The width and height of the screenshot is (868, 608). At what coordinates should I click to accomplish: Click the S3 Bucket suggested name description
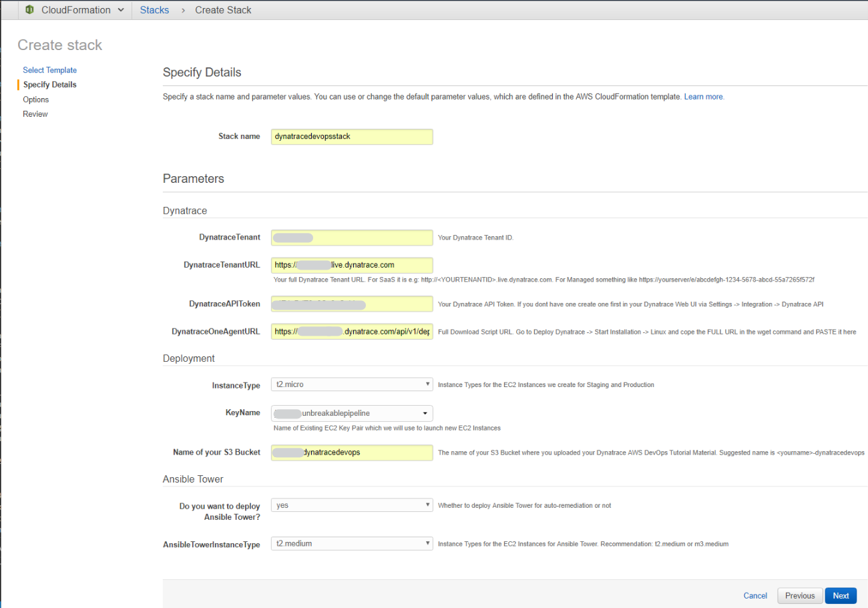point(651,452)
